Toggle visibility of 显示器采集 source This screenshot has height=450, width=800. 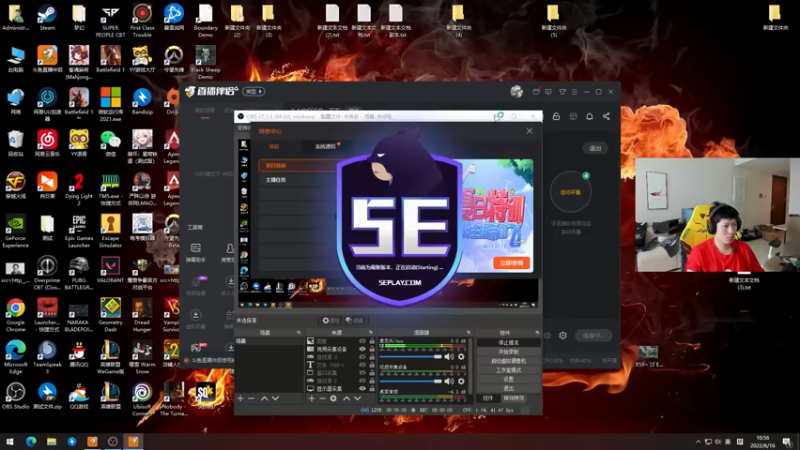pyautogui.click(x=362, y=388)
